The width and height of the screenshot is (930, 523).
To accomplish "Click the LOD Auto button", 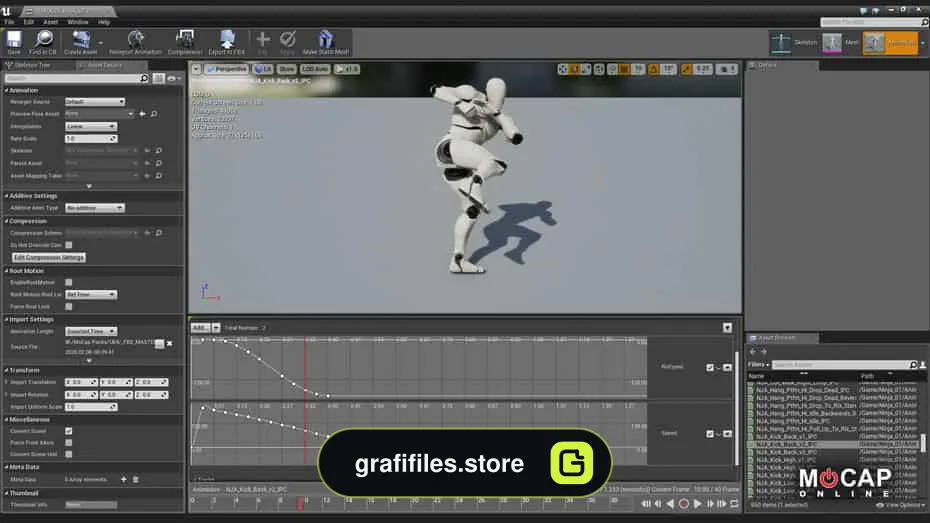I will (316, 69).
